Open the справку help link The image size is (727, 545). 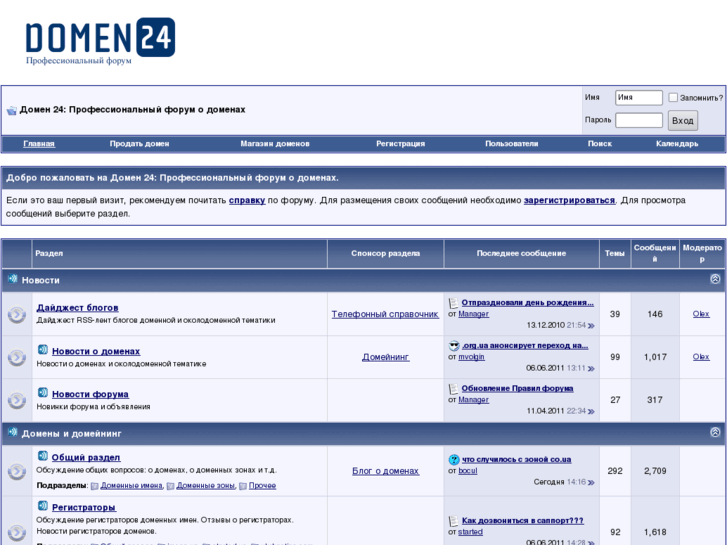247,200
